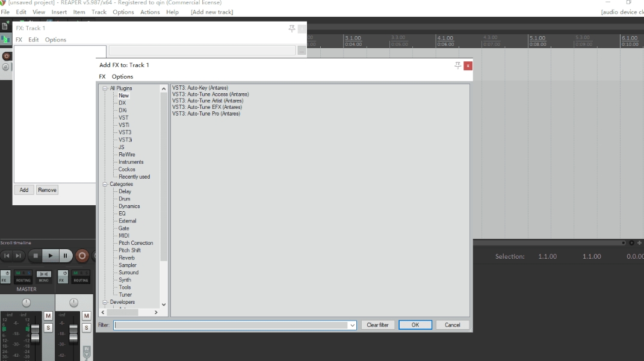644x361 pixels.
Task: Click Remove in FX: Track 1 window
Action: [x=47, y=190]
